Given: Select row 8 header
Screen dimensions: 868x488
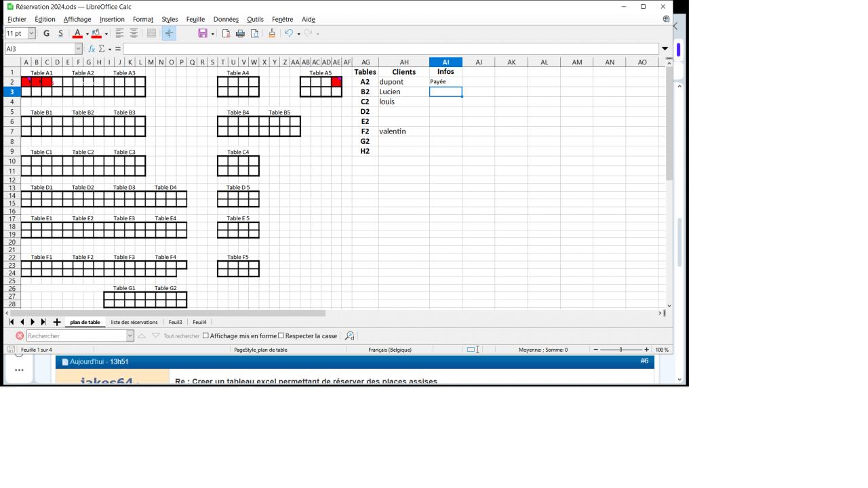Looking at the screenshot, I should [12, 142].
